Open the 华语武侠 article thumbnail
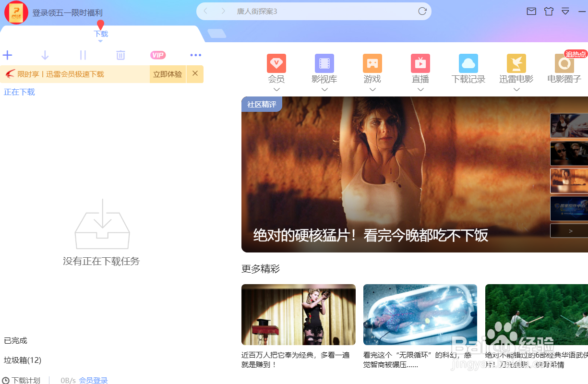This screenshot has height=384, width=588. (x=537, y=314)
